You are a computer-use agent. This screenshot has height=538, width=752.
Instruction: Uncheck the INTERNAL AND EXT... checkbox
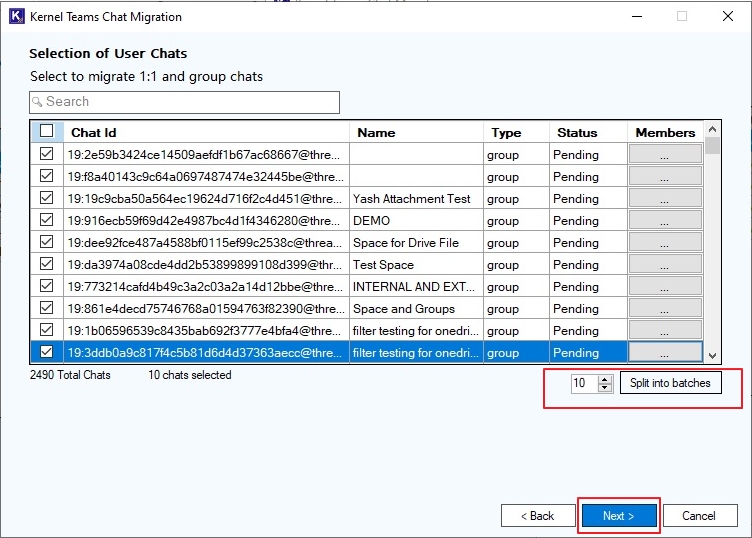pyautogui.click(x=47, y=286)
